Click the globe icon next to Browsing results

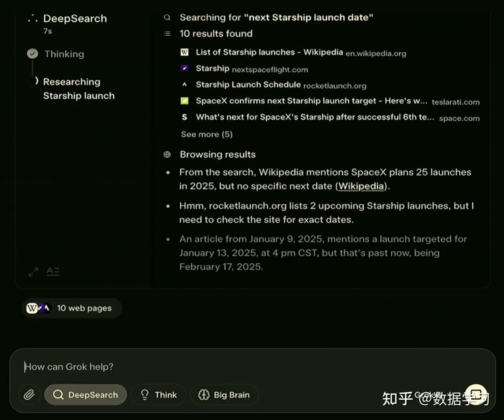(x=167, y=154)
